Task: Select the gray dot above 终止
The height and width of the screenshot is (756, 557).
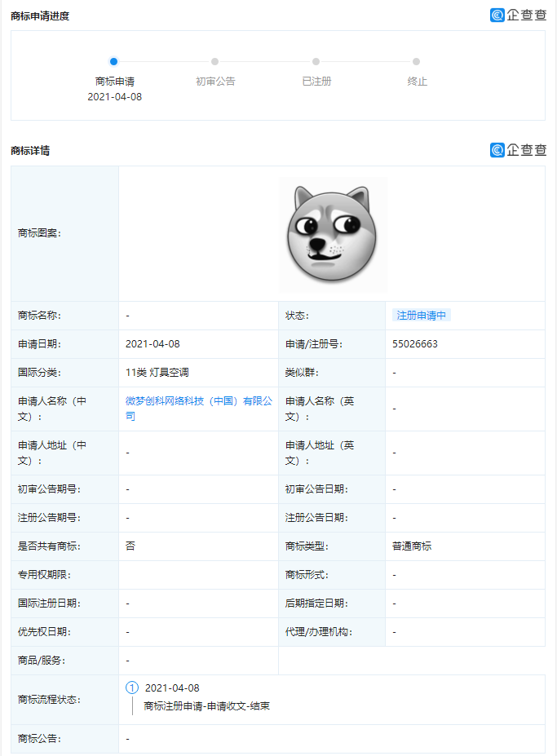Action: 416,61
